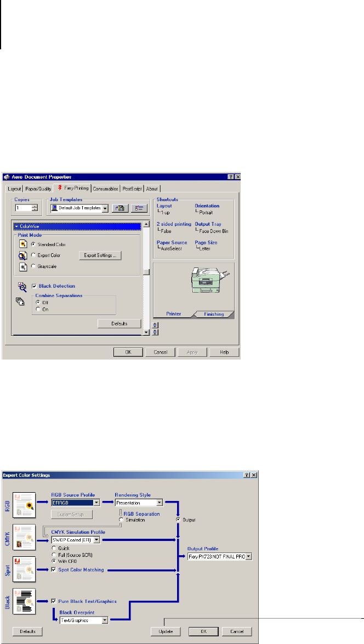Click the Spot color document thumbnail icon
The width and height of the screenshot is (364, 644).
[x=24, y=569]
